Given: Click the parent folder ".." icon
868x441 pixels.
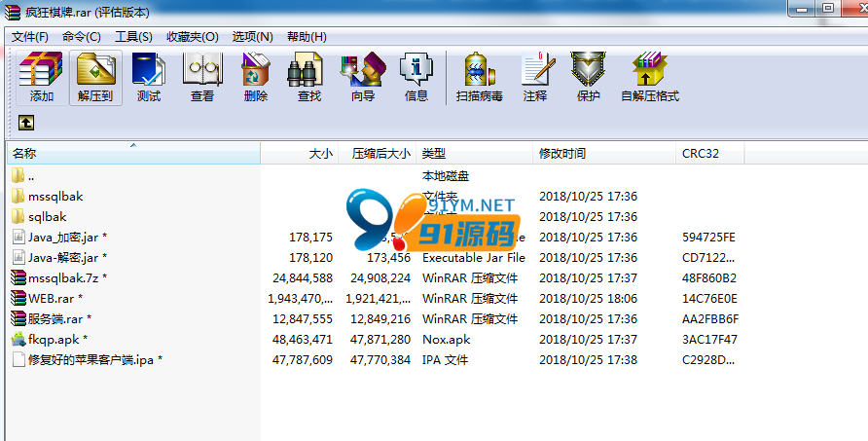Looking at the screenshot, I should (18, 176).
